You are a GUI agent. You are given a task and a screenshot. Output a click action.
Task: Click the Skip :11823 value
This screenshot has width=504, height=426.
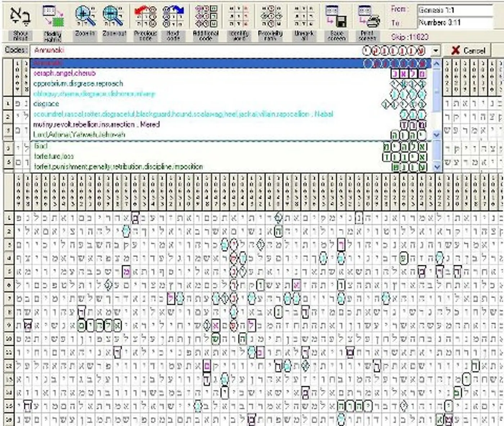click(410, 37)
